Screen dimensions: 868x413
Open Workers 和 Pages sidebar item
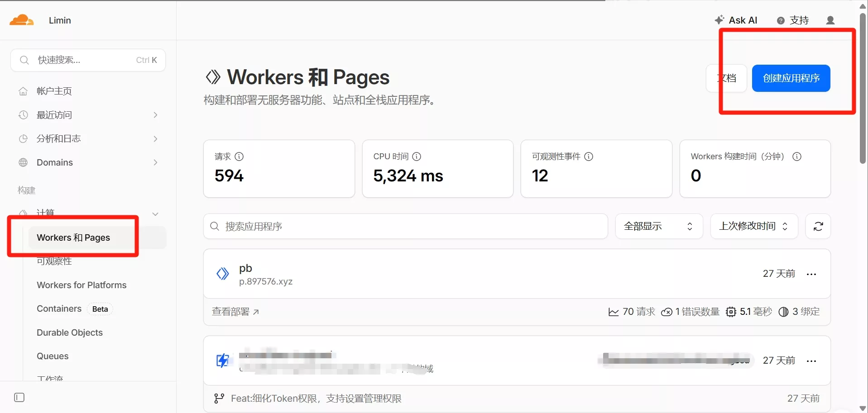point(97,237)
